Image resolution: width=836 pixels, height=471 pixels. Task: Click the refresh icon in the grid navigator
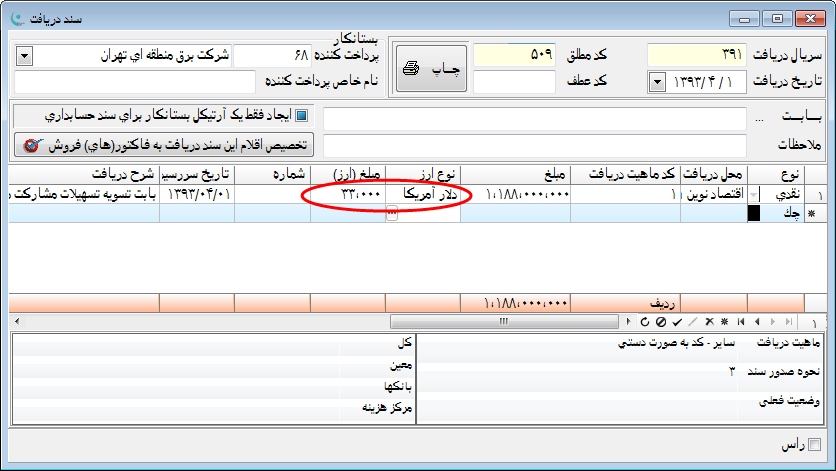645,322
